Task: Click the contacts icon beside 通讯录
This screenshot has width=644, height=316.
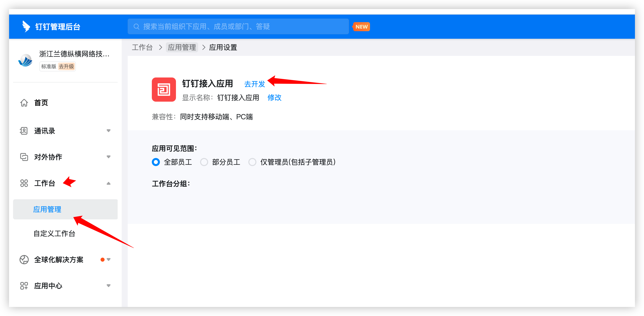Action: [24, 131]
